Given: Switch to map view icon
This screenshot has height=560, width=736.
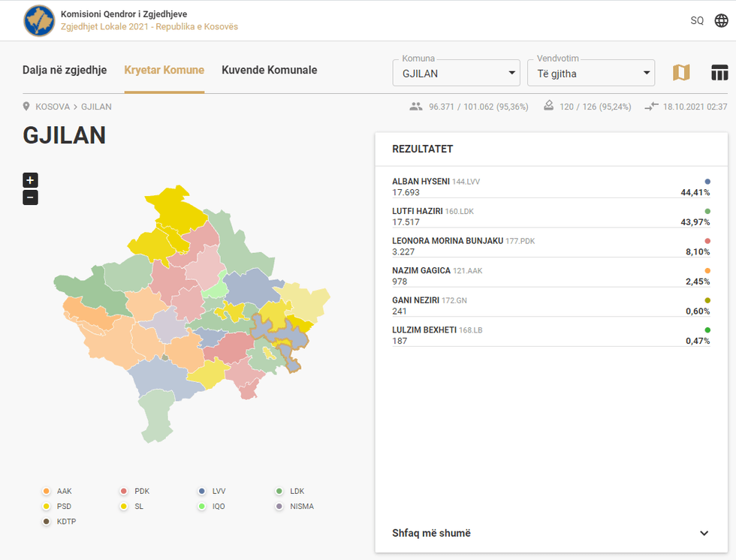Looking at the screenshot, I should [681, 73].
